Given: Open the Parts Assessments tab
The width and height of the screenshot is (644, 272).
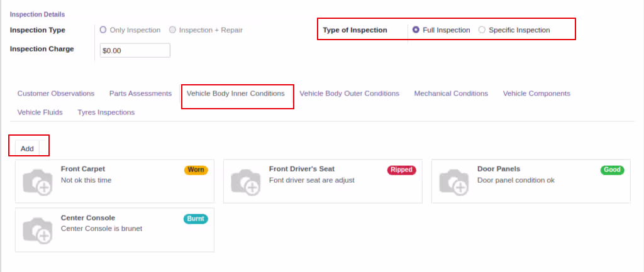Looking at the screenshot, I should point(140,94).
